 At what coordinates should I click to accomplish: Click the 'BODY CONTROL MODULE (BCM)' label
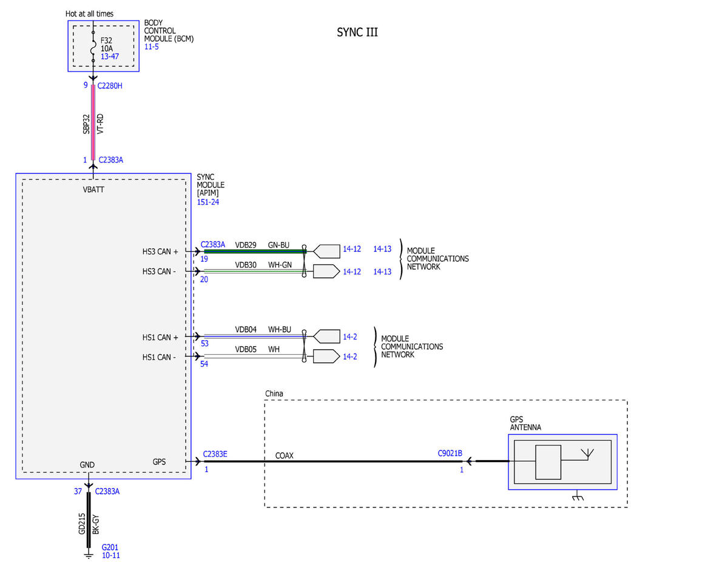169,31
